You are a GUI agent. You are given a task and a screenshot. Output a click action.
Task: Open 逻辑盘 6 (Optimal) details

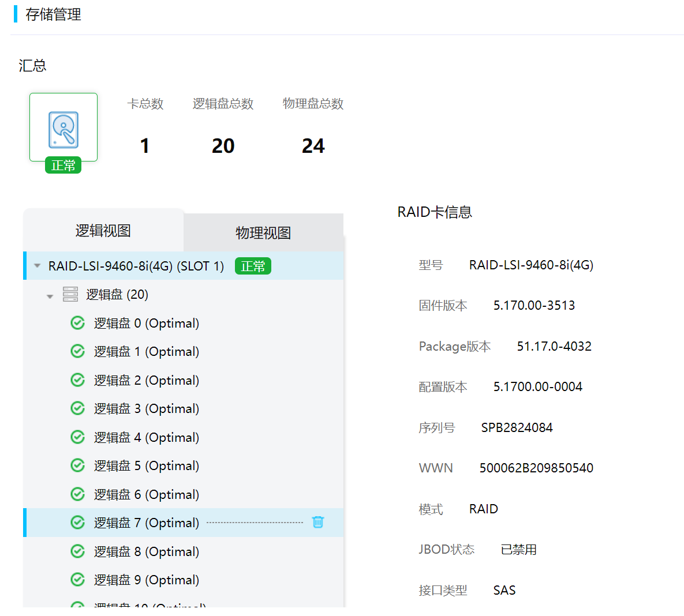pos(147,494)
